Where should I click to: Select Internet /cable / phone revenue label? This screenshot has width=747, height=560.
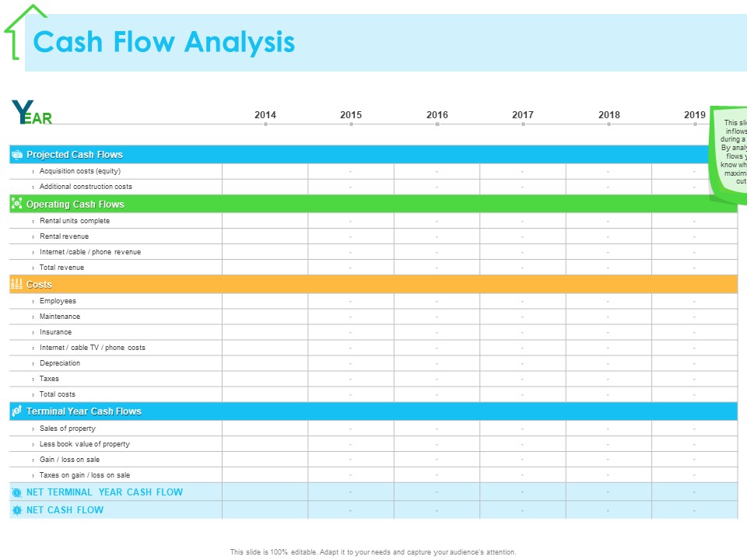[90, 252]
